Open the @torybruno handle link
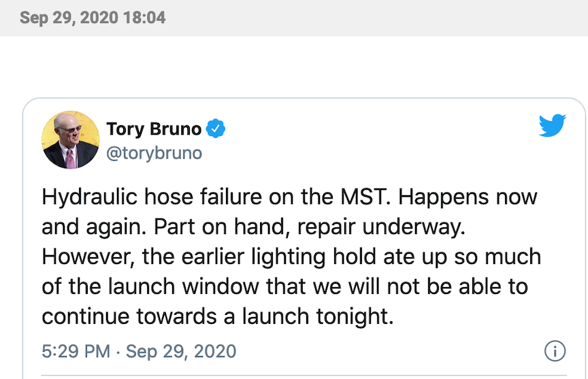 point(154,152)
